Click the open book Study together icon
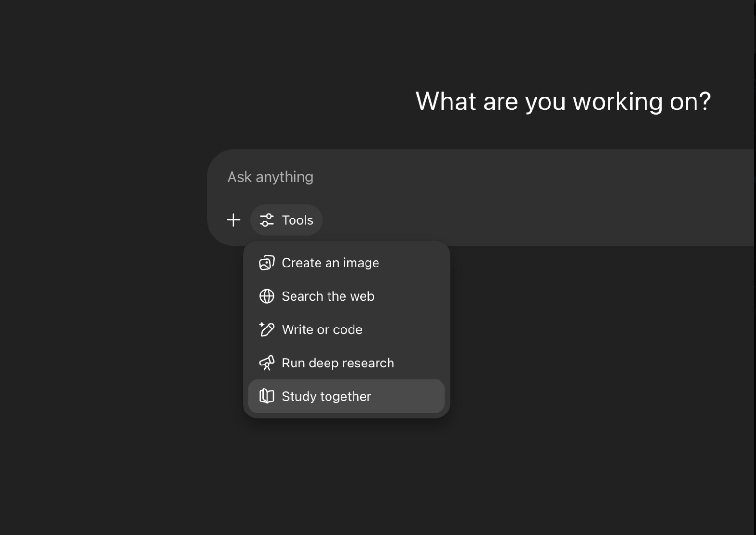 (267, 396)
